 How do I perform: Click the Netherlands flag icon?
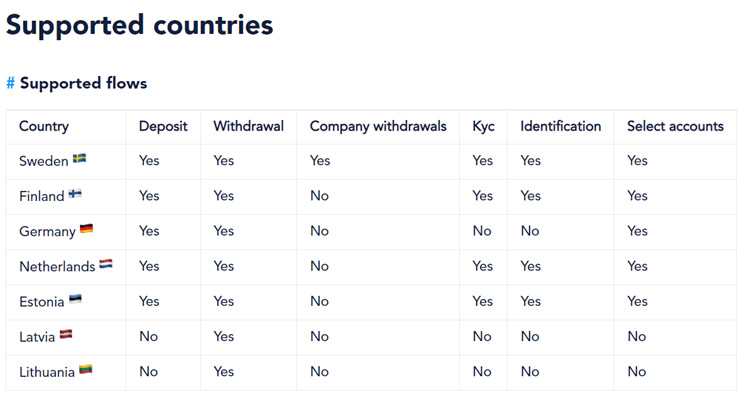(106, 264)
